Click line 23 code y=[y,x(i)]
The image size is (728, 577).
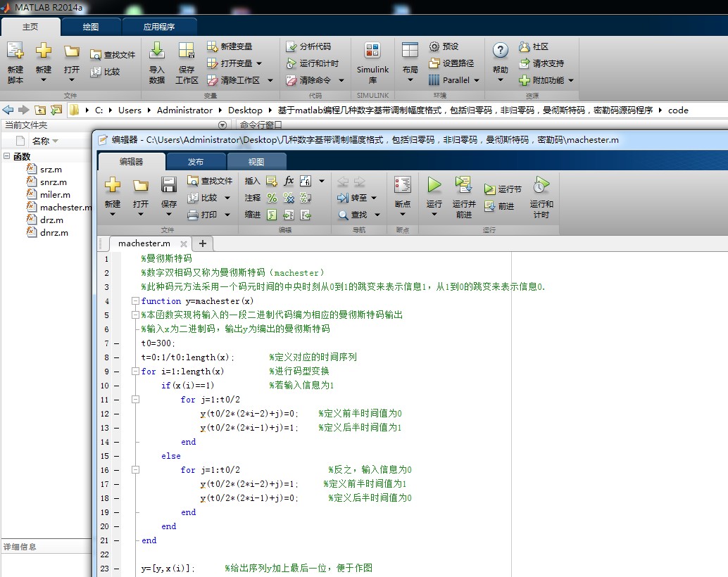coord(168,568)
